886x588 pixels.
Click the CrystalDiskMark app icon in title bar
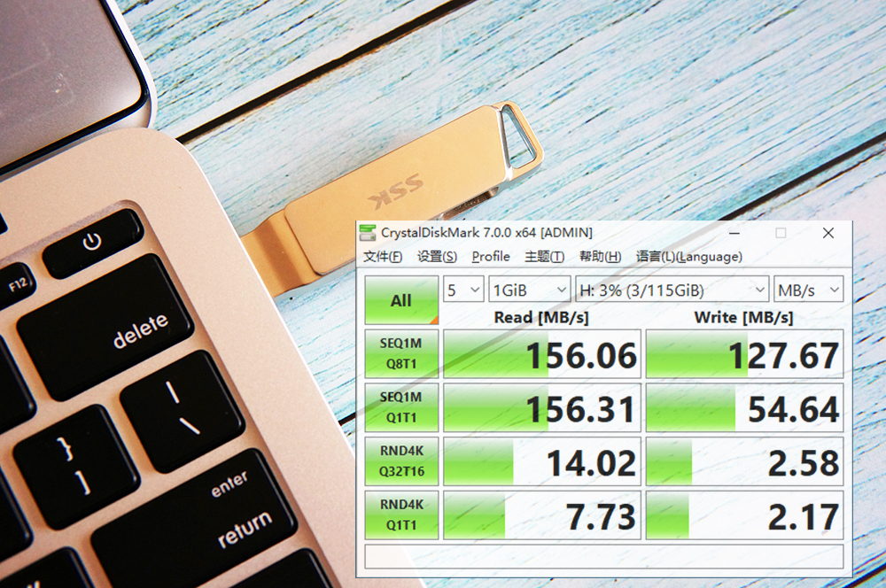tap(368, 232)
